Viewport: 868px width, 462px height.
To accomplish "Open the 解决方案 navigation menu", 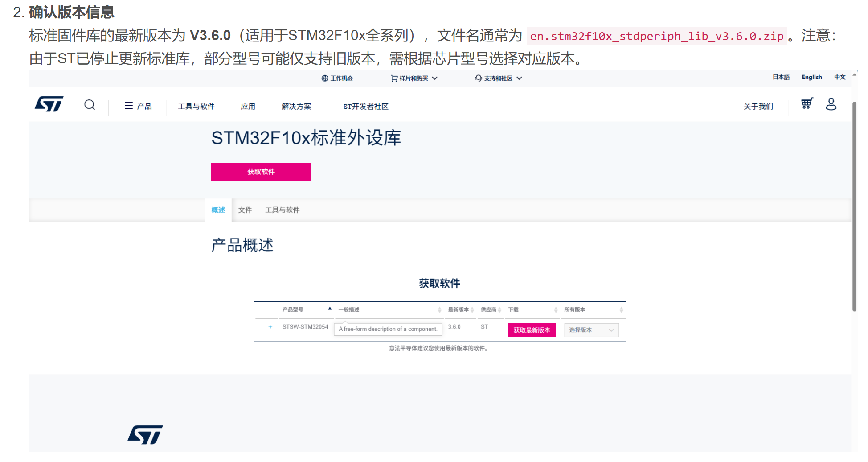I will [x=296, y=106].
